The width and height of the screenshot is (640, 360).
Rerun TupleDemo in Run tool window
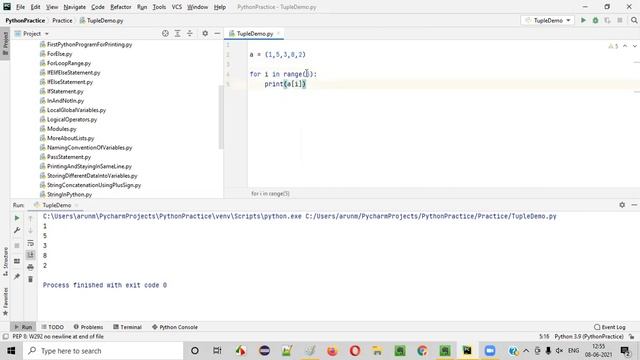pos(17,218)
